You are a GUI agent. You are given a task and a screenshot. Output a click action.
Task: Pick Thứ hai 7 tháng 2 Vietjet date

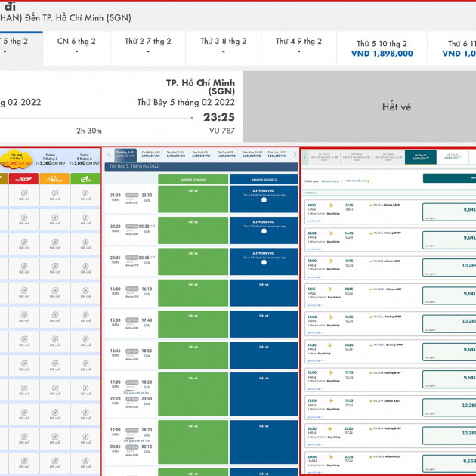pyautogui.click(x=51, y=159)
